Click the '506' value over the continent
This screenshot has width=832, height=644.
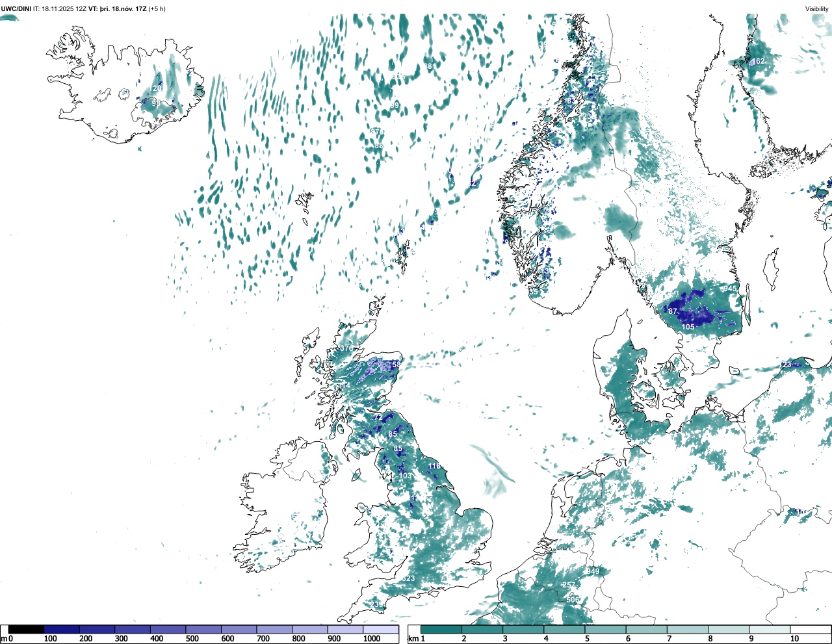[x=573, y=600]
